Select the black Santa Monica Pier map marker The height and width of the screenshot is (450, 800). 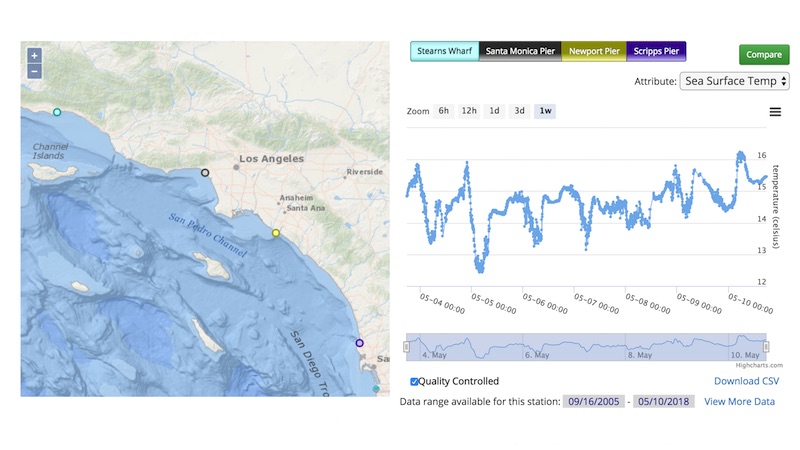205,173
